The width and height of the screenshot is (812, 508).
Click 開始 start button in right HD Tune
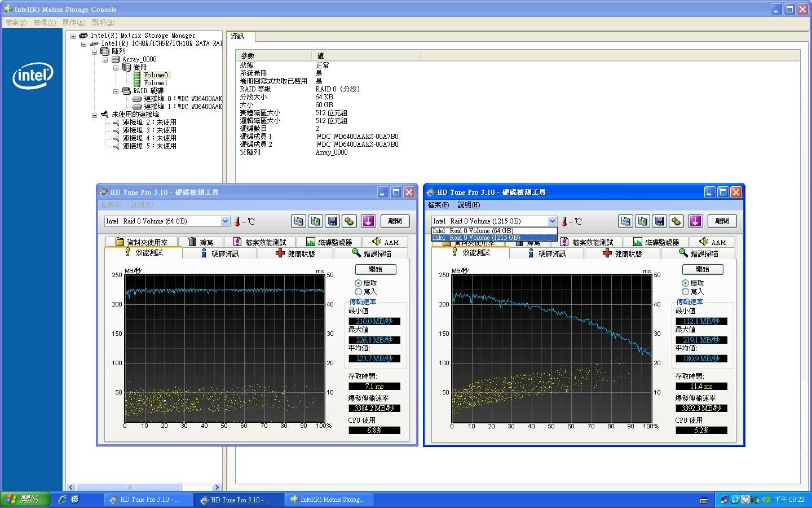click(703, 269)
